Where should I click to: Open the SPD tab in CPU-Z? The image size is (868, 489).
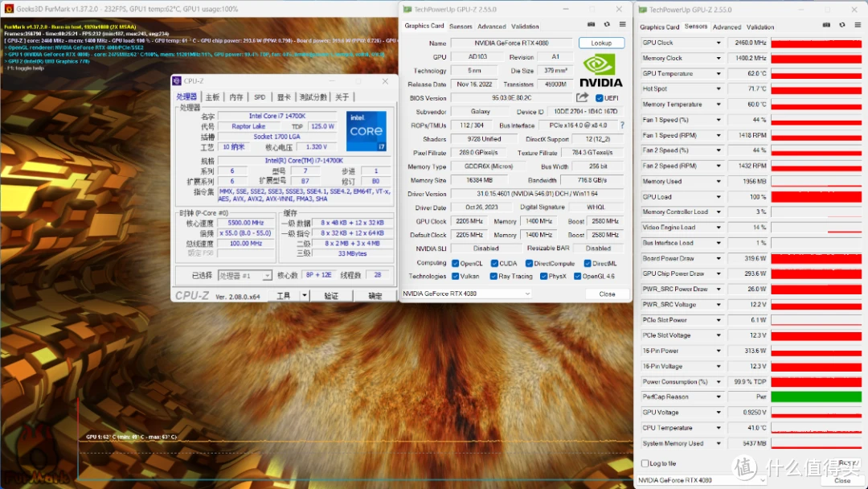pyautogui.click(x=260, y=97)
